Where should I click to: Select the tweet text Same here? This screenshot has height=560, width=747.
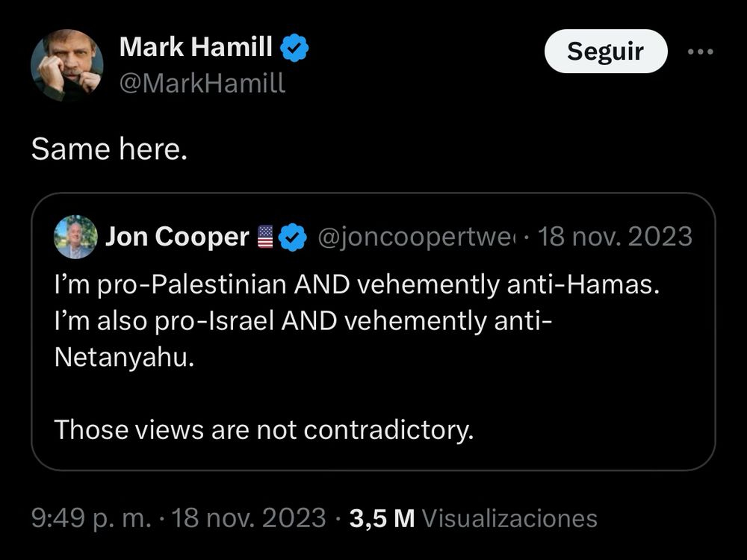click(x=110, y=149)
